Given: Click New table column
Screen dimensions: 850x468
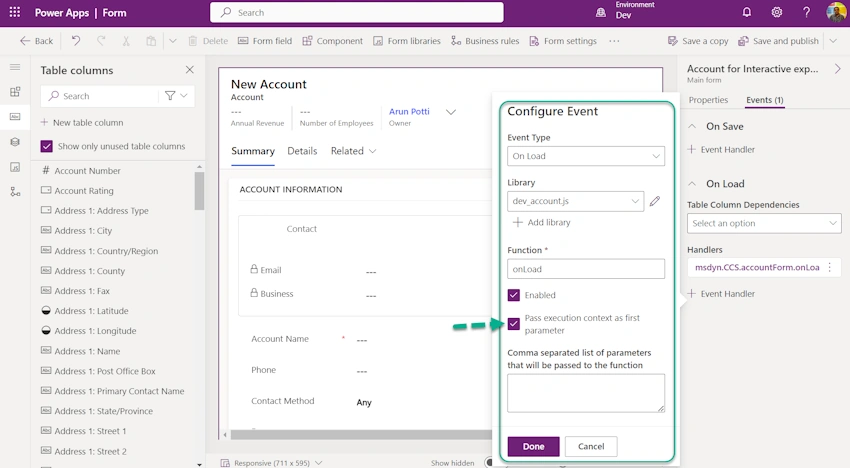Looking at the screenshot, I should tap(82, 123).
